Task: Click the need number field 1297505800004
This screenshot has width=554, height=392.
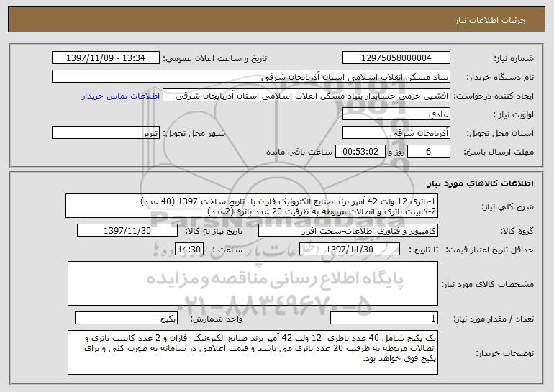Action: [396, 58]
